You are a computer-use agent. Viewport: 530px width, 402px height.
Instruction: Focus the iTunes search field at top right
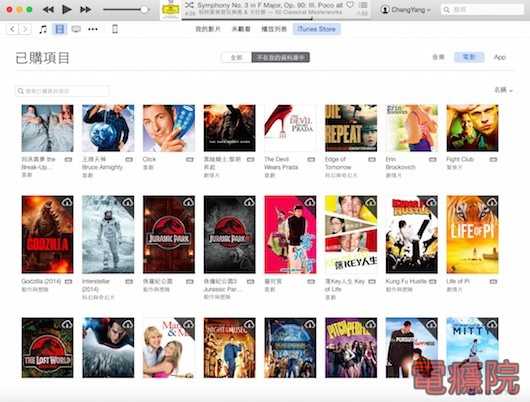click(482, 9)
